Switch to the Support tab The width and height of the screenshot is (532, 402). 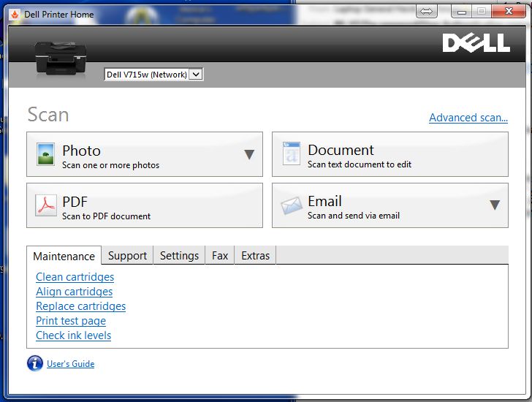[128, 255]
